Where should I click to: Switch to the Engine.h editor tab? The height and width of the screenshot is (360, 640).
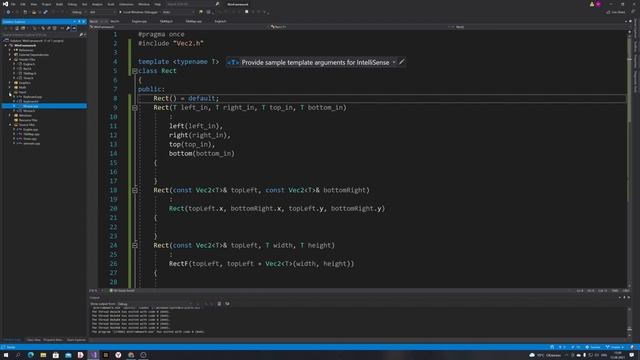pos(220,21)
